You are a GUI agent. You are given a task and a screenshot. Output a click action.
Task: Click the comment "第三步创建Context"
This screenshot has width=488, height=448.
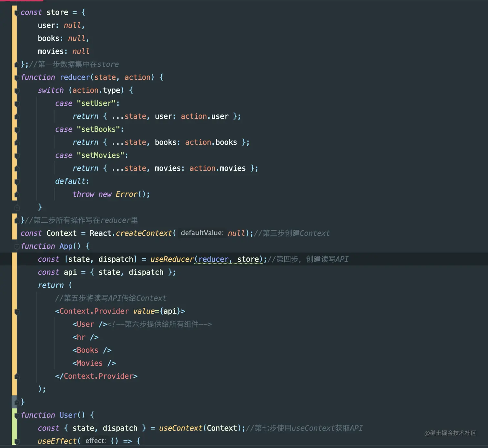click(292, 233)
